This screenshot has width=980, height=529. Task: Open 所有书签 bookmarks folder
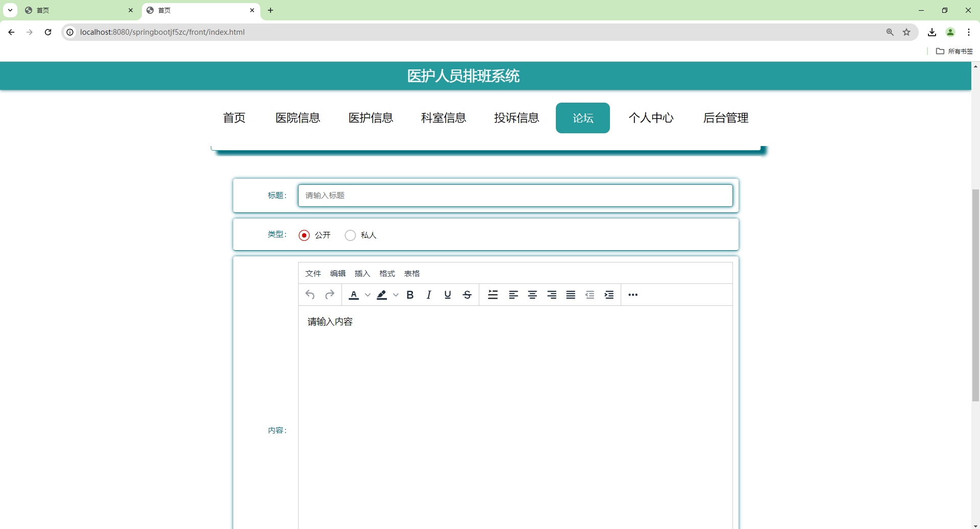coord(954,51)
